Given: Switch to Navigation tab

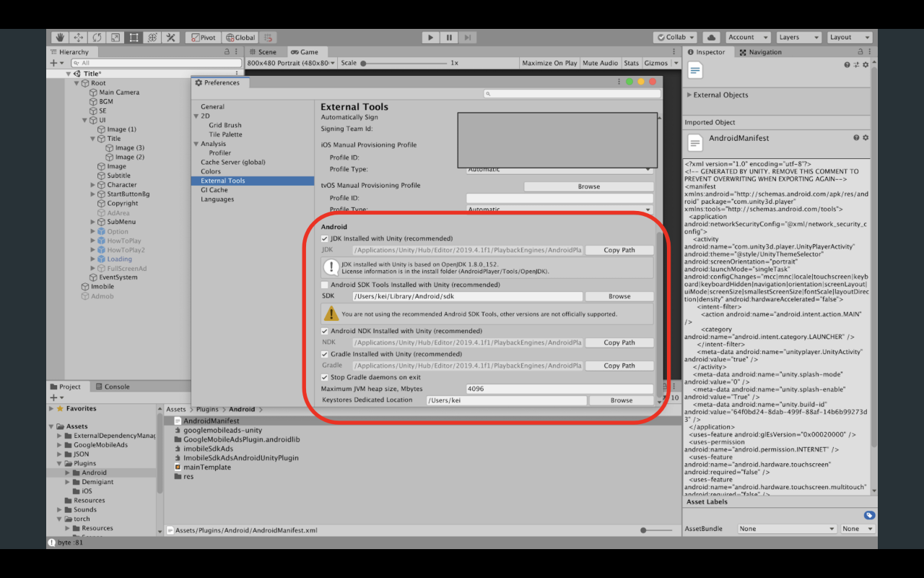Looking at the screenshot, I should (x=760, y=52).
